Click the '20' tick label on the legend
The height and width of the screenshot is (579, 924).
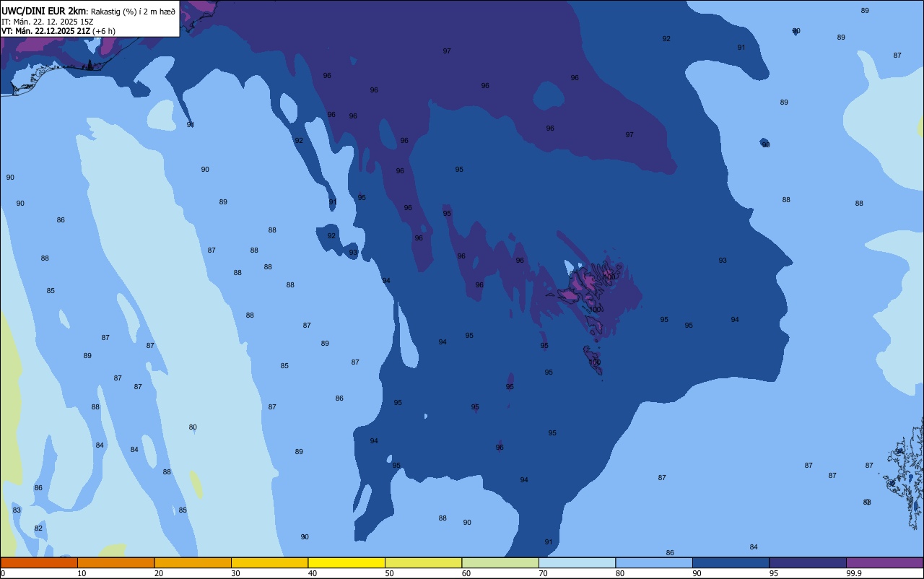[159, 573]
